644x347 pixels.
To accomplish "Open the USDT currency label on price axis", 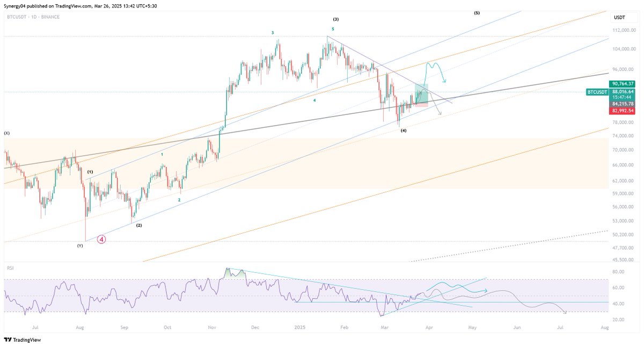I will 620,18.
